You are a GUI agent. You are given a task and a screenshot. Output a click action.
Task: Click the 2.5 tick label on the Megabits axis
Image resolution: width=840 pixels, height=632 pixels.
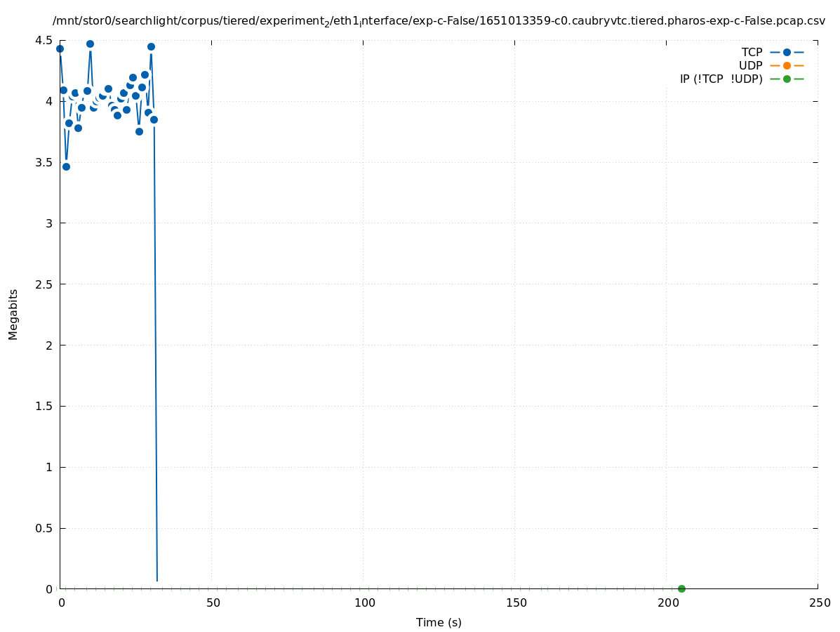(x=44, y=284)
